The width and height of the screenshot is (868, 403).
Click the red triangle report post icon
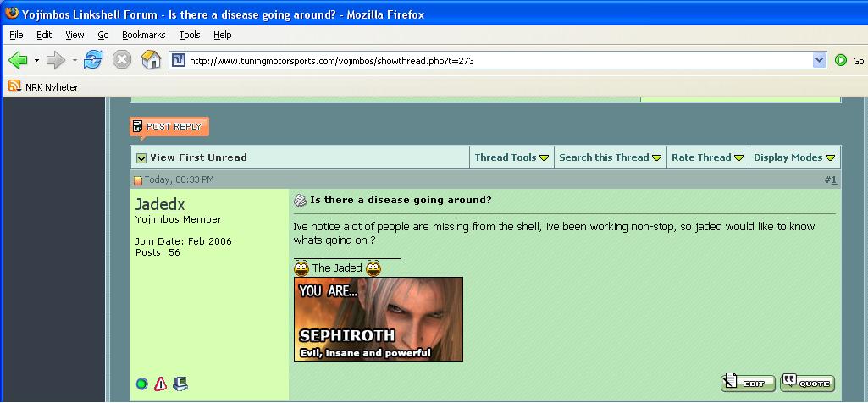[161, 384]
